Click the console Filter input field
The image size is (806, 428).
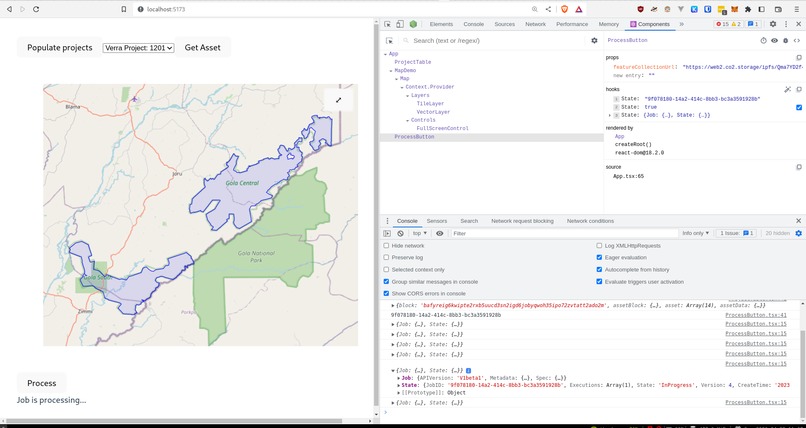[x=564, y=233]
